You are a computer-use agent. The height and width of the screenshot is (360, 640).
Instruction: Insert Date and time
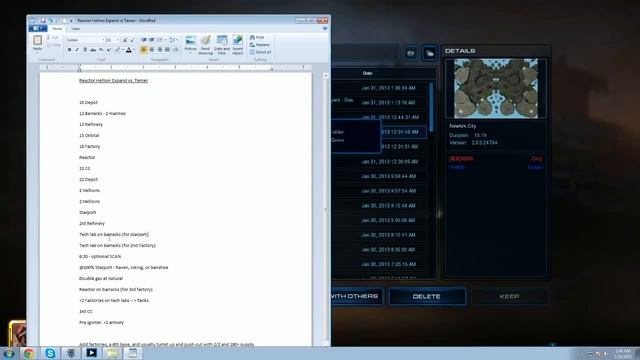click(222, 45)
